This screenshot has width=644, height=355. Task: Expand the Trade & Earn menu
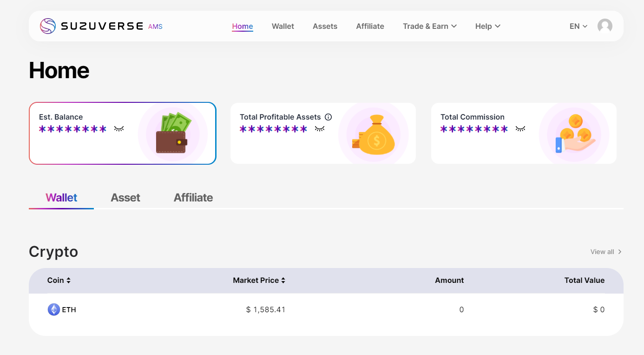click(429, 26)
